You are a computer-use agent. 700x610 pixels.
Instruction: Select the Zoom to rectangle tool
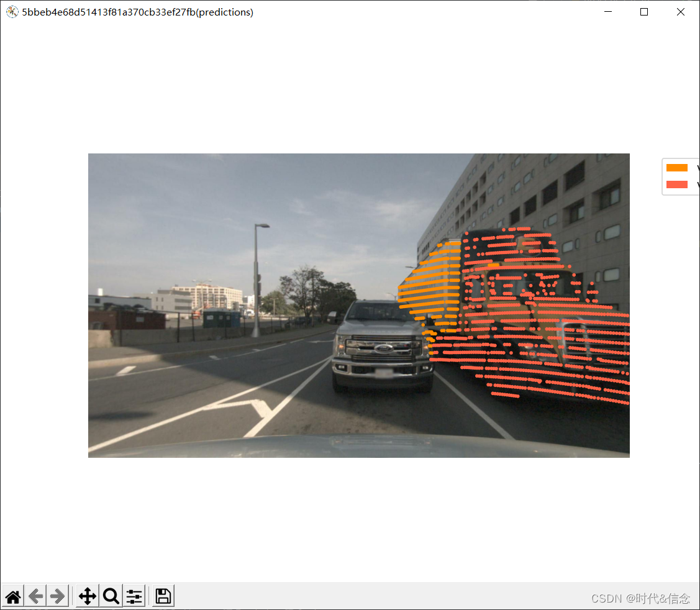[111, 596]
